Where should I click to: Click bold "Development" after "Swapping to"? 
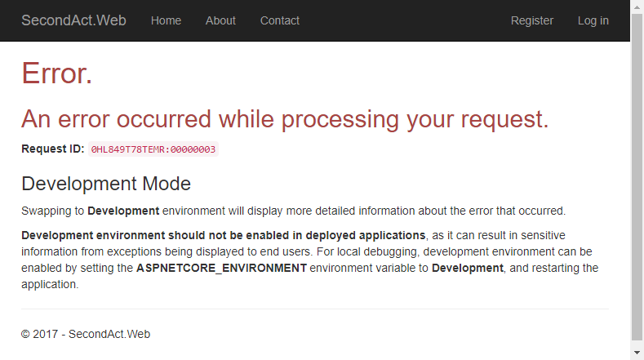click(123, 211)
